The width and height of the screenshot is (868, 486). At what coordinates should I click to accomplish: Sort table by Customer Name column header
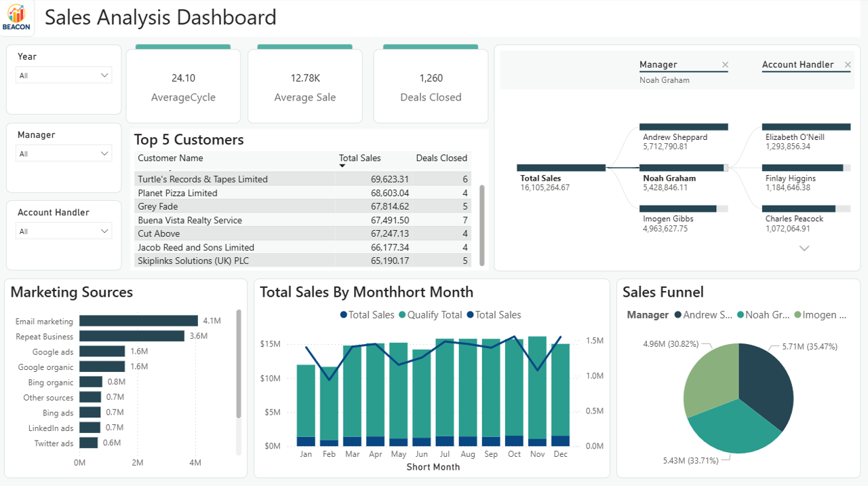click(170, 158)
